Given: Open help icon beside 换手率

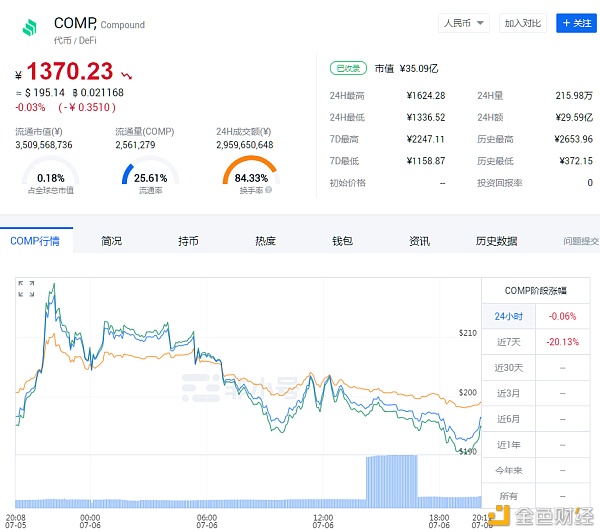Looking at the screenshot, I should tap(269, 189).
